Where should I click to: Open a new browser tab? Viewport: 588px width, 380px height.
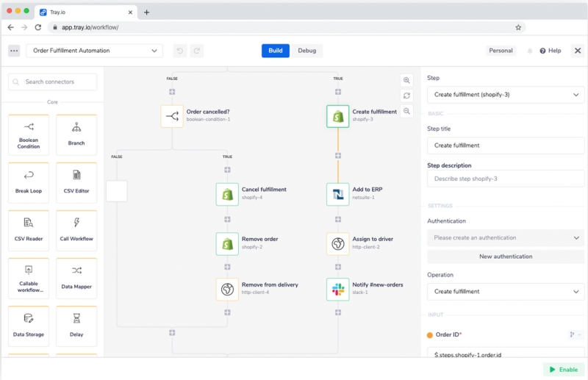[x=146, y=12]
